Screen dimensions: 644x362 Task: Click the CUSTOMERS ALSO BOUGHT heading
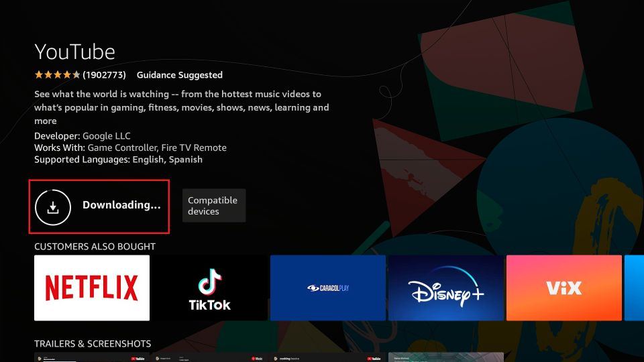coord(95,247)
